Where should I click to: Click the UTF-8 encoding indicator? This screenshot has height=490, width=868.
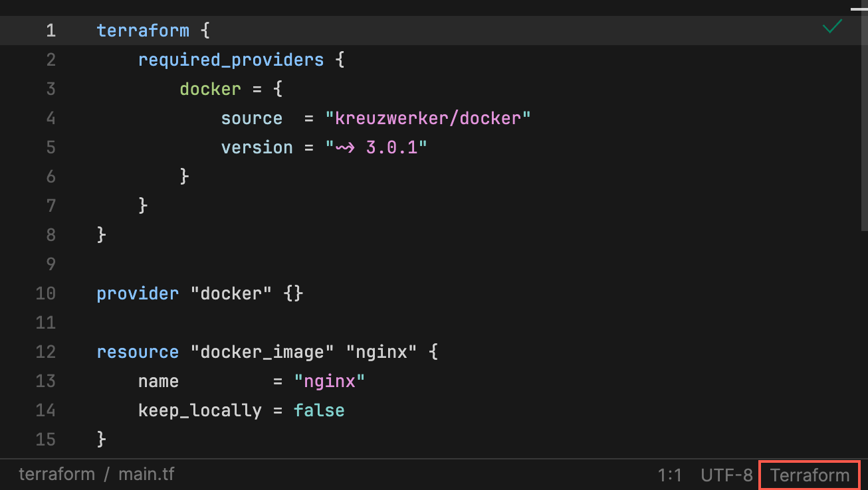[x=726, y=475]
